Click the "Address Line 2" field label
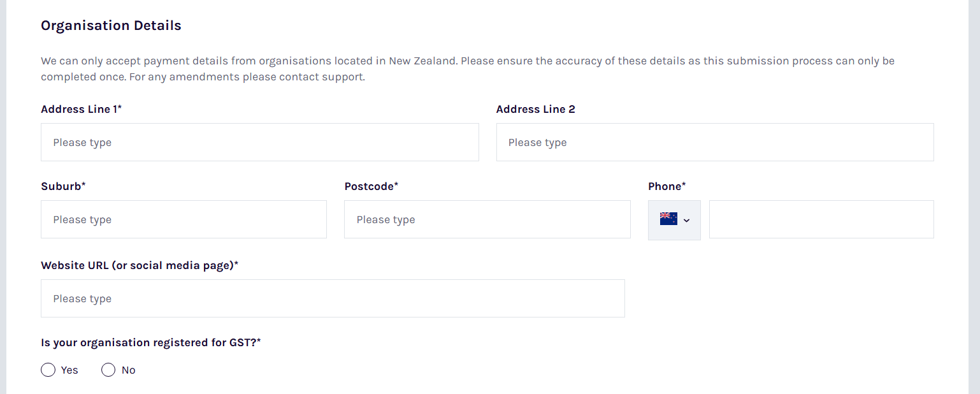 coord(536,109)
